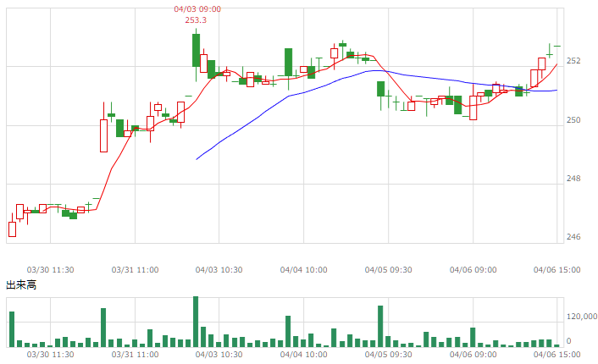This screenshot has width=598, height=364.
Task: Click the 0 volume axis label
Action: (568, 341)
